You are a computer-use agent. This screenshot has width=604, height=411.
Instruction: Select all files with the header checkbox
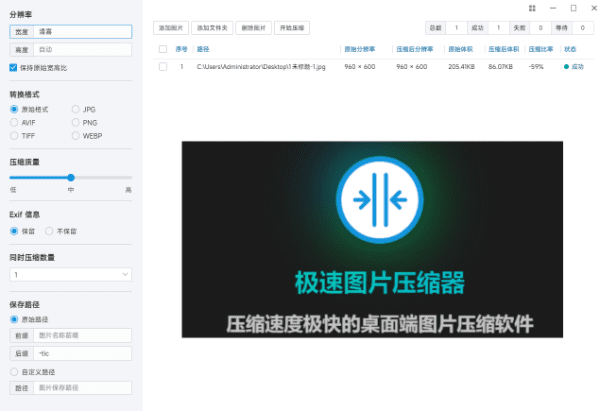pyautogui.click(x=163, y=48)
